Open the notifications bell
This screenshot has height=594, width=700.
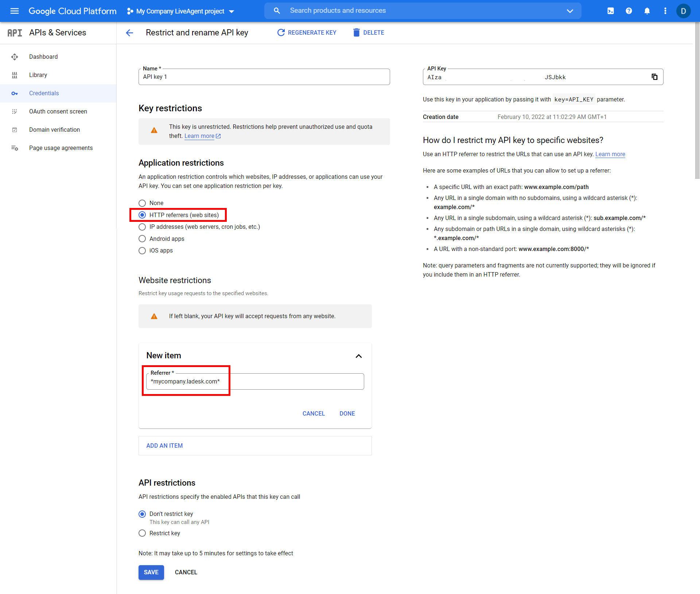click(647, 11)
